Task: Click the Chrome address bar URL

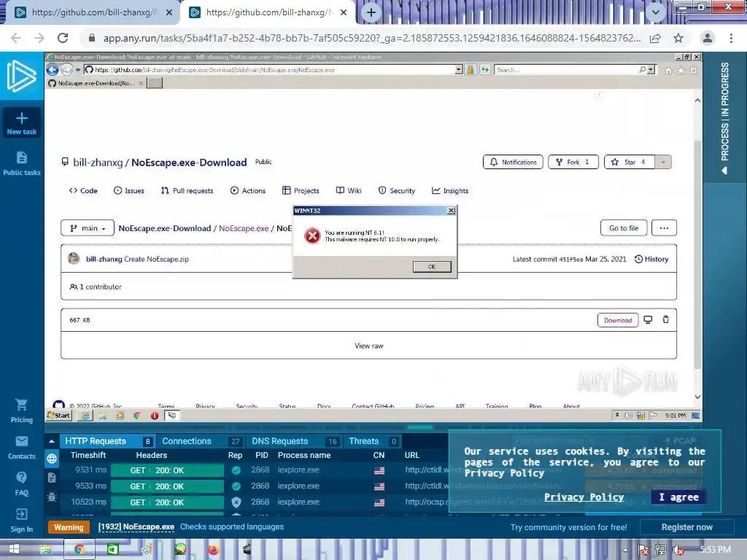Action: click(x=371, y=38)
